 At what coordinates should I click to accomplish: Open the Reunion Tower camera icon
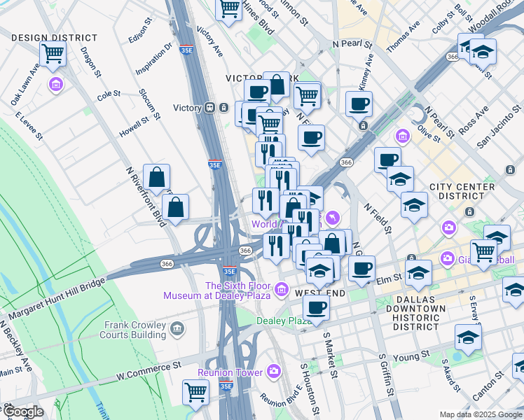pos(273,372)
